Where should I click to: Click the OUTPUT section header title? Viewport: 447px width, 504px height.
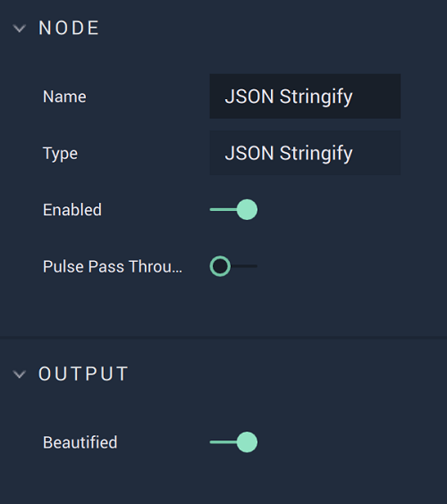[83, 374]
